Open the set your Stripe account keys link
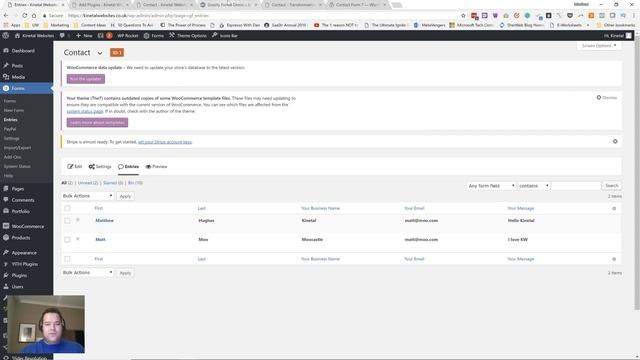 (x=165, y=142)
